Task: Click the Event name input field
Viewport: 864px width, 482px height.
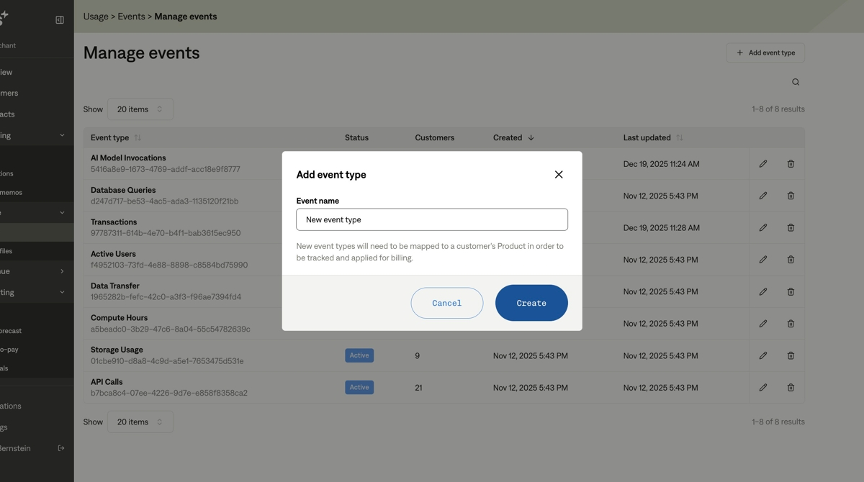Action: 431,219
